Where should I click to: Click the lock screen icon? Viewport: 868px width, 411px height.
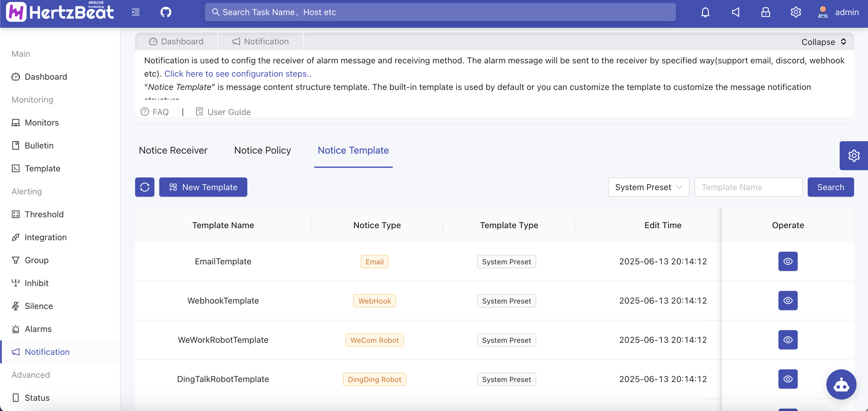[x=765, y=12]
